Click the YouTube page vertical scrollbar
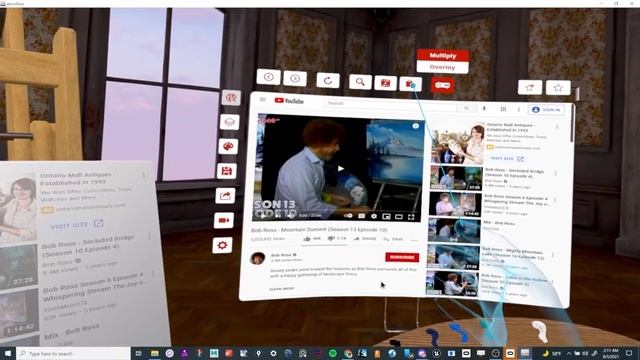 click(x=572, y=123)
